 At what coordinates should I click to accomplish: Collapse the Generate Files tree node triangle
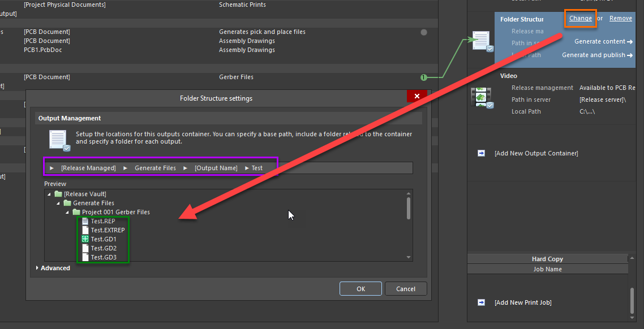(58, 203)
